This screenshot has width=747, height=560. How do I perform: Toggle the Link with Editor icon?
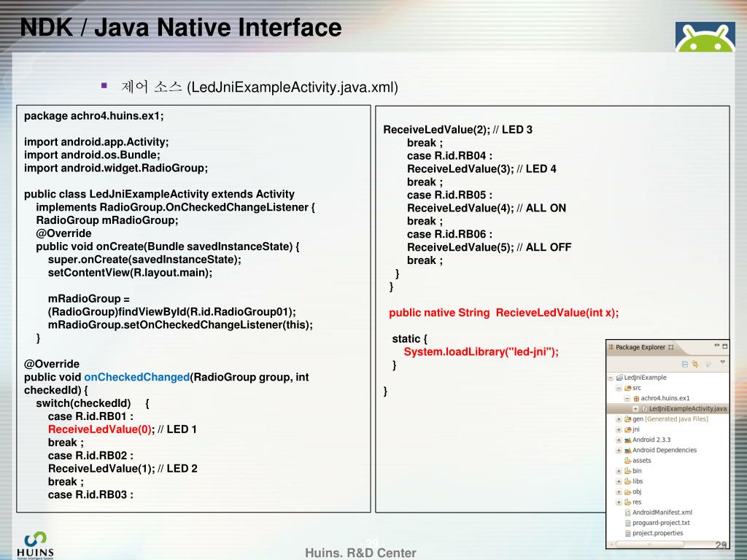pyautogui.click(x=695, y=365)
